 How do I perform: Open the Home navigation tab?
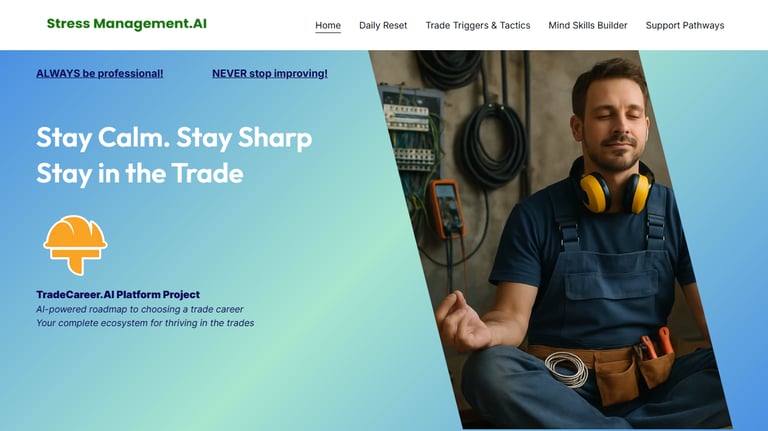pos(328,25)
